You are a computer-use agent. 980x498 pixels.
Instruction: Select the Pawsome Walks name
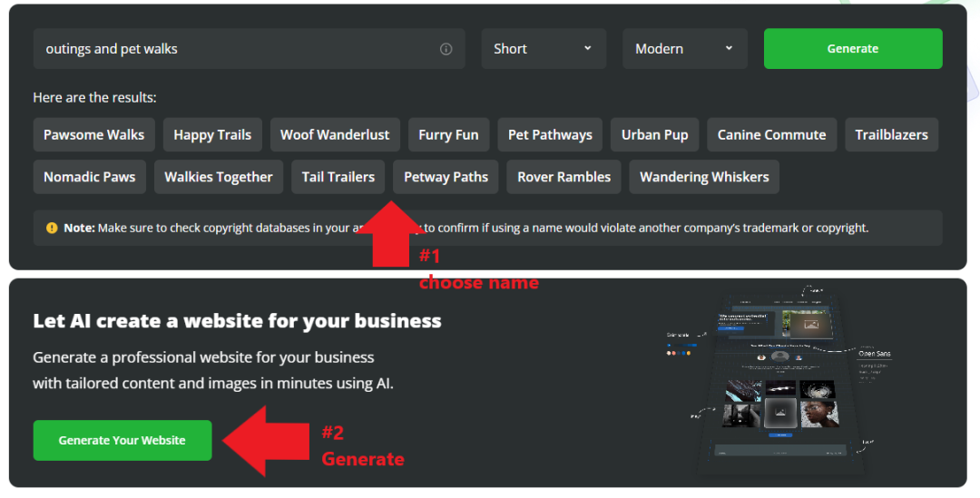pyautogui.click(x=93, y=134)
